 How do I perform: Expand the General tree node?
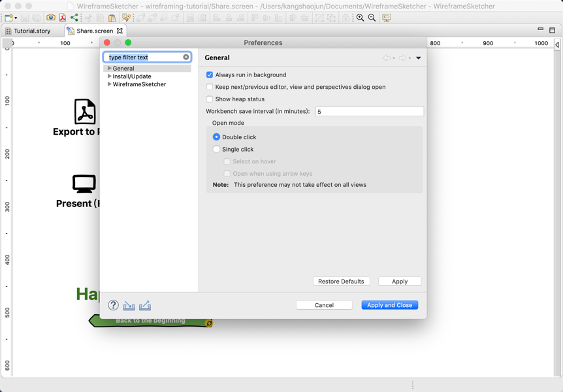pos(110,68)
